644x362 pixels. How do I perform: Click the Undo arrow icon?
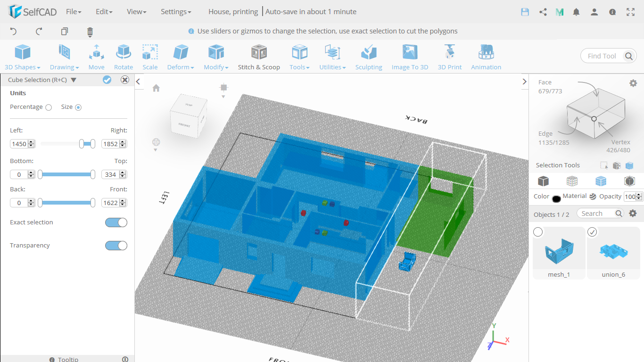(13, 32)
